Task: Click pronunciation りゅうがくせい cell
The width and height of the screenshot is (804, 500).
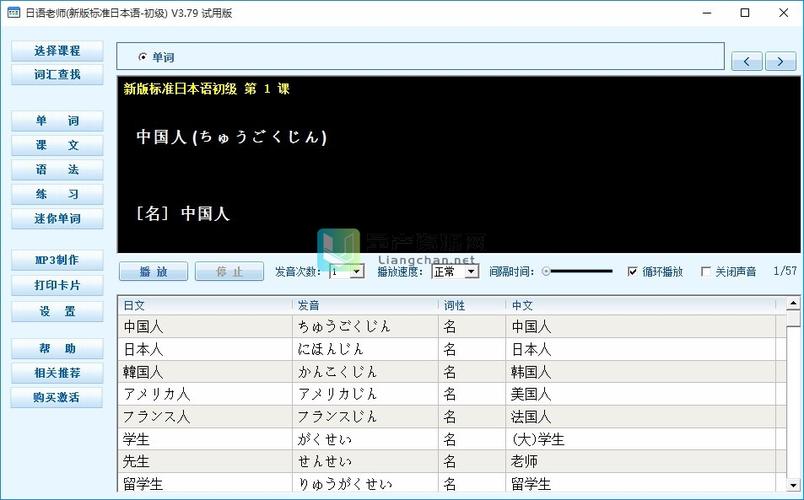Action: [365, 484]
